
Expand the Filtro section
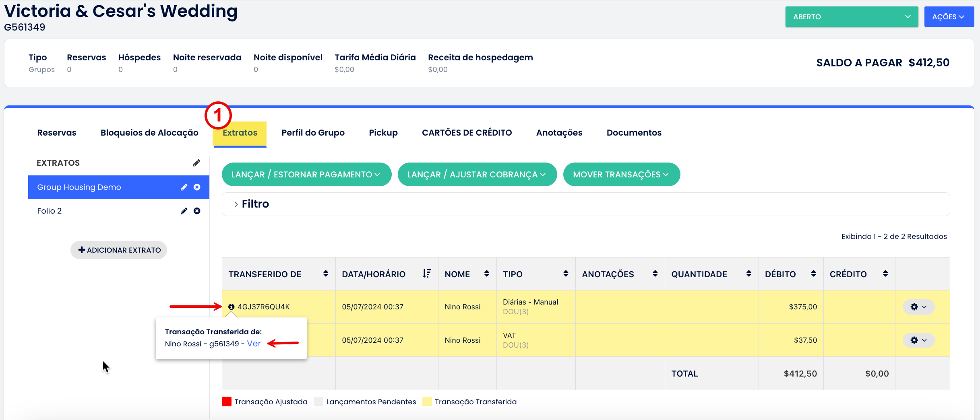coord(252,204)
